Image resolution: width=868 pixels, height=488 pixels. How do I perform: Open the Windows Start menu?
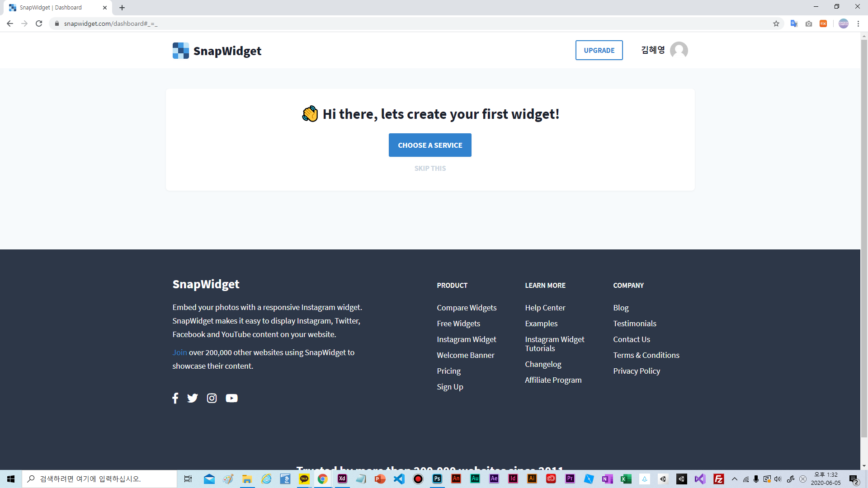11,479
